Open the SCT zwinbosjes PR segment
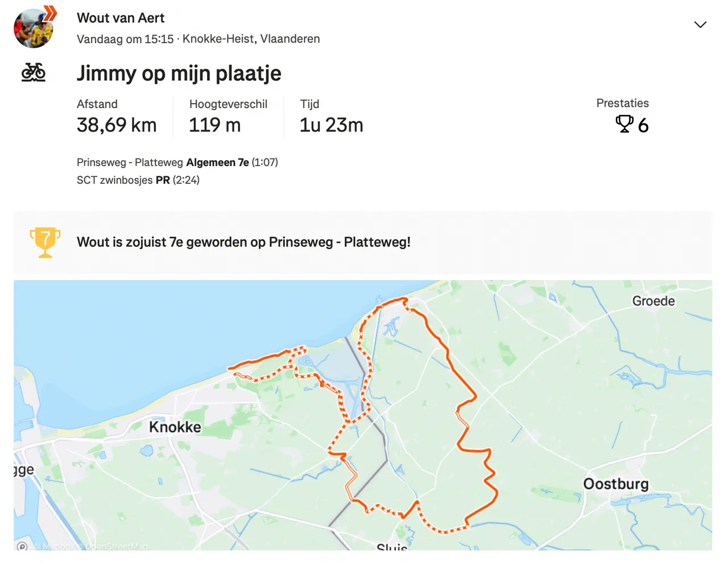The width and height of the screenshot is (728, 570). [138, 180]
